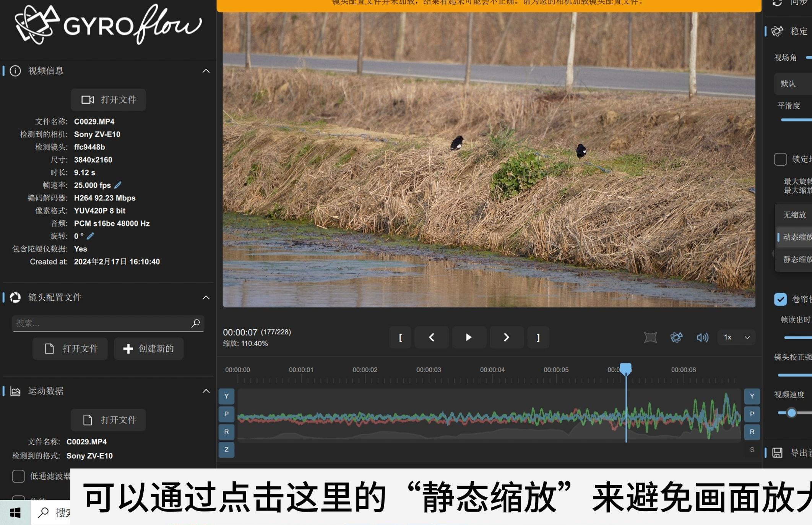Enable the 锁定 checkbox

click(780, 159)
